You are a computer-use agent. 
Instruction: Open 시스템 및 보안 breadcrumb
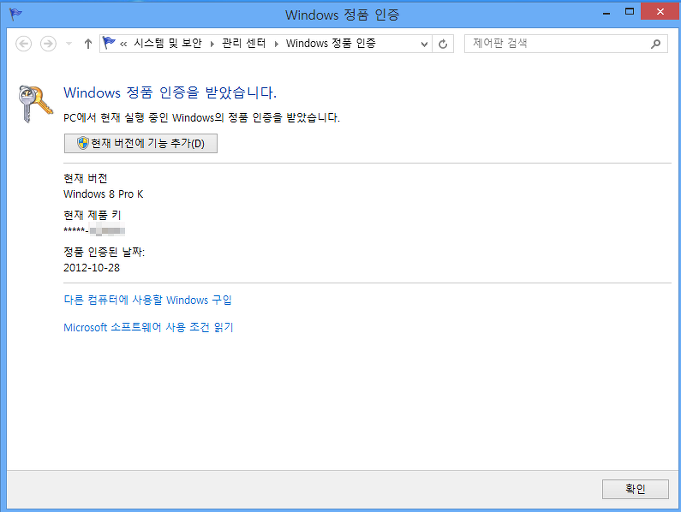pyautogui.click(x=168, y=43)
